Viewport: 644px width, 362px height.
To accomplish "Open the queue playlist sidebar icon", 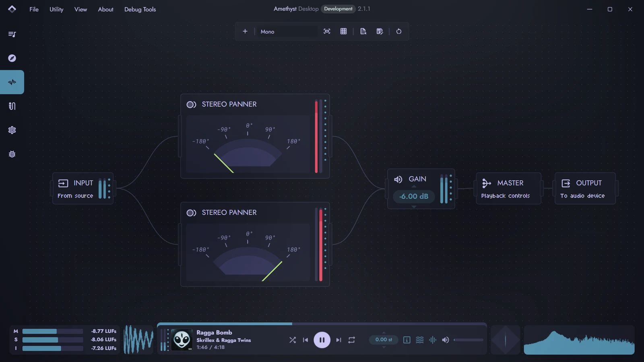I will [x=12, y=34].
